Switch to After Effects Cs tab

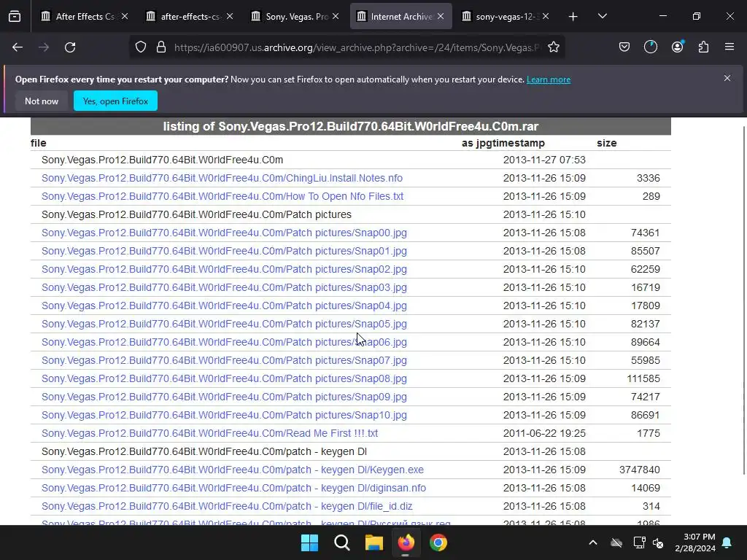point(85,16)
